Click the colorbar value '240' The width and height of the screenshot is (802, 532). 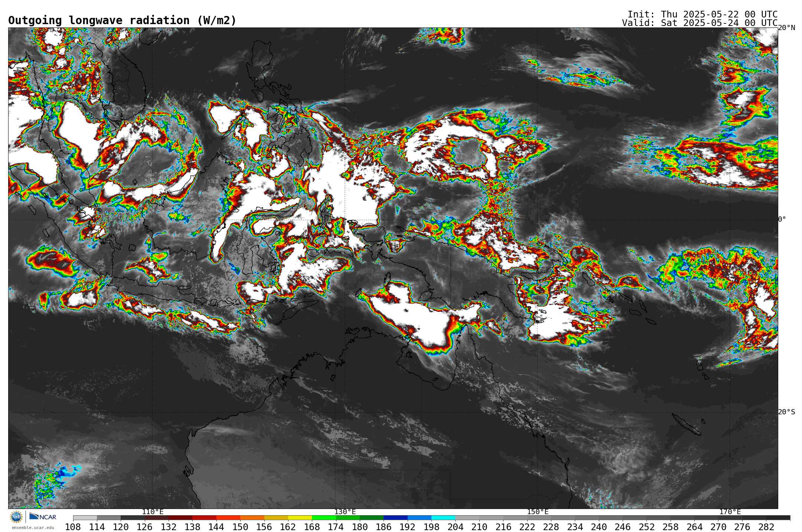pos(599,527)
